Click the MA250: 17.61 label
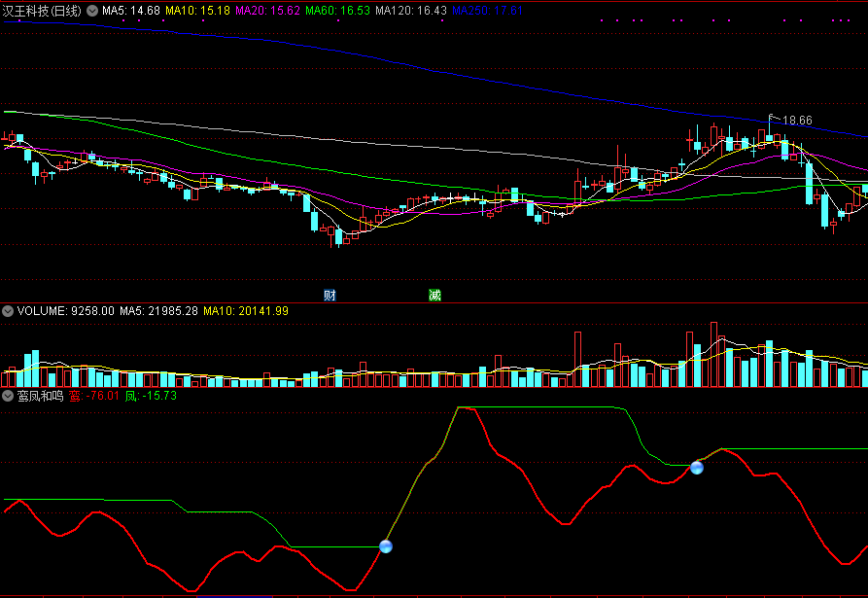 coord(487,11)
